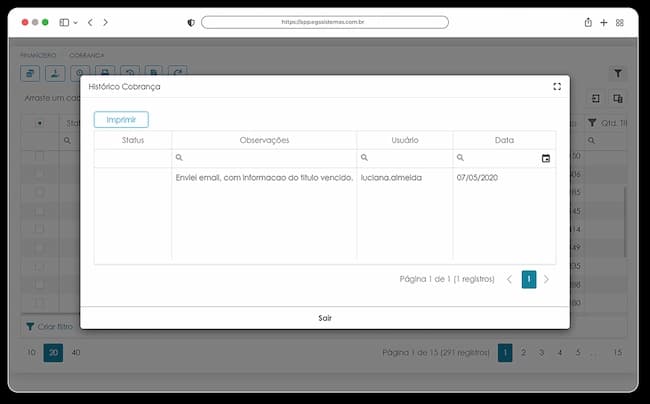Set background page size to 10
The image size is (650, 404).
(x=32, y=353)
